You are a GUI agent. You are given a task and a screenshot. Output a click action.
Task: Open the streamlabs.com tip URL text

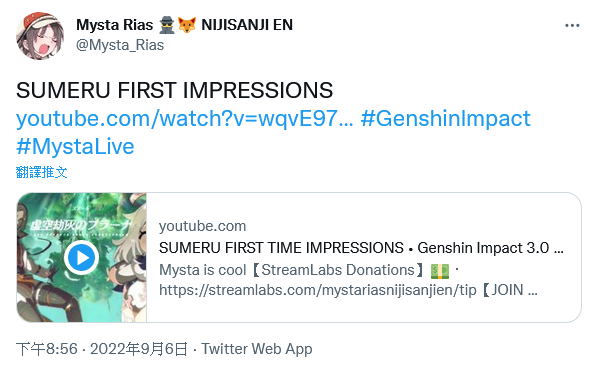(318, 290)
